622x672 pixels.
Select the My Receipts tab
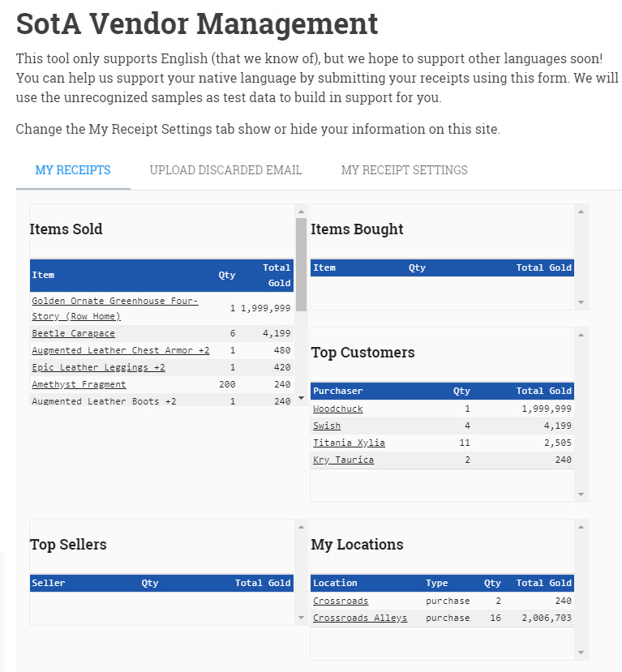73,170
